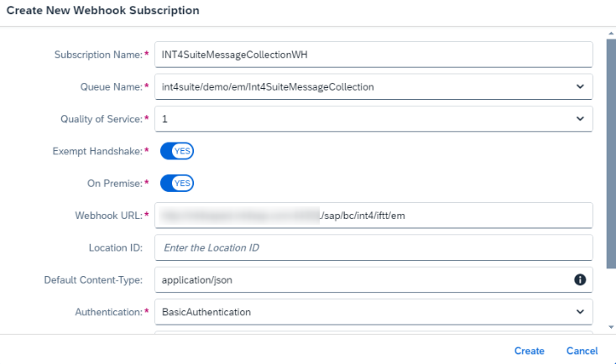The image size is (616, 364).
Task: Select the BasicAuthentication value text
Action: pos(206,312)
